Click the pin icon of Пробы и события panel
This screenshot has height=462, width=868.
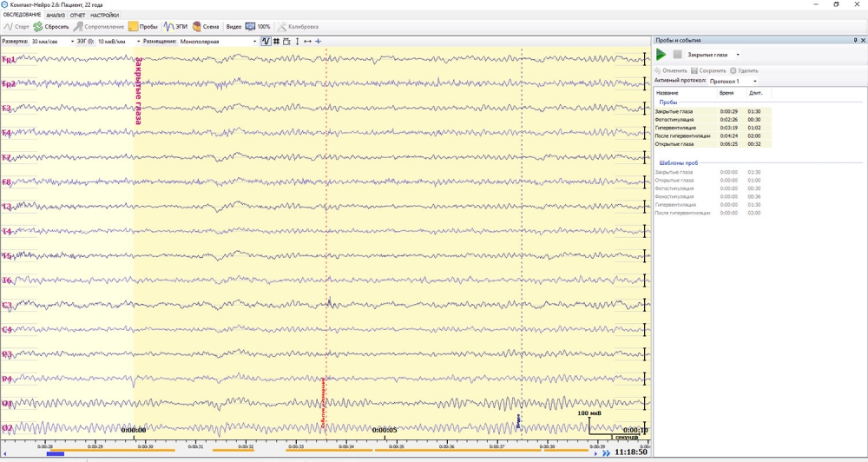pos(855,41)
